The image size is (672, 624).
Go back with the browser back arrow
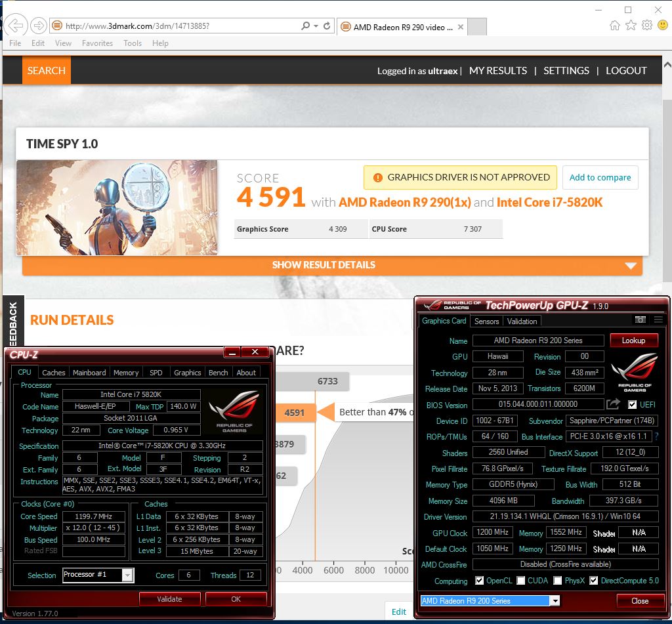point(16,26)
